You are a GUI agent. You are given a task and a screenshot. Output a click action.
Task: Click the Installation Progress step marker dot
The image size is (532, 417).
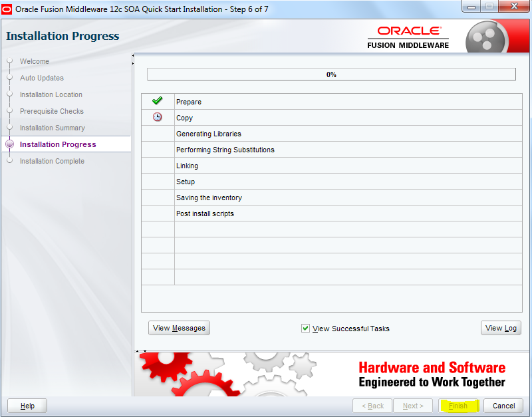(9, 144)
